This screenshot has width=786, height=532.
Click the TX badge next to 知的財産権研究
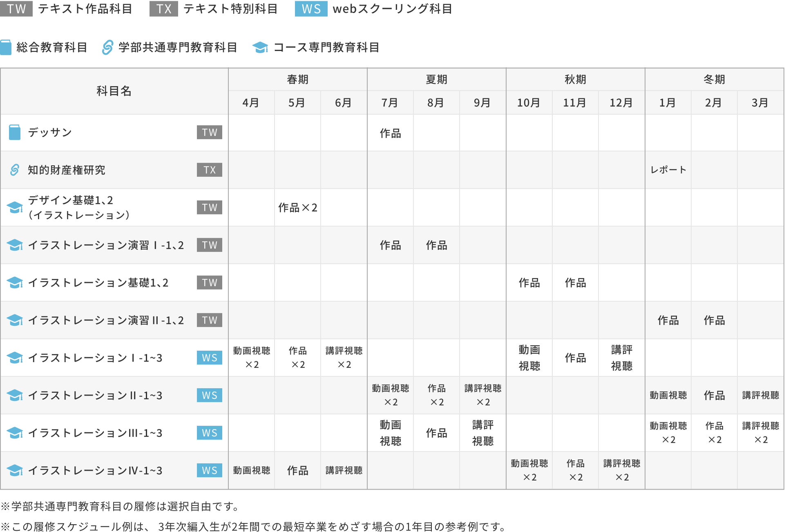(209, 170)
